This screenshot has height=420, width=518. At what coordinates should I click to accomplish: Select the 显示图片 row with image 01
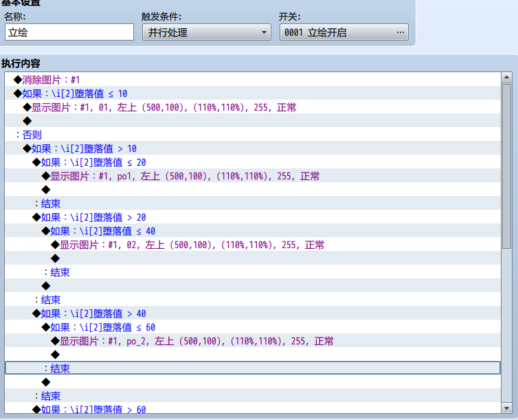(x=253, y=107)
